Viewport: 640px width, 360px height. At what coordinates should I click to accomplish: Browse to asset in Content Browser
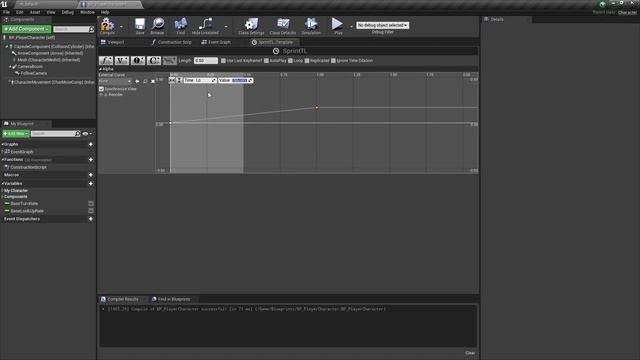click(158, 26)
